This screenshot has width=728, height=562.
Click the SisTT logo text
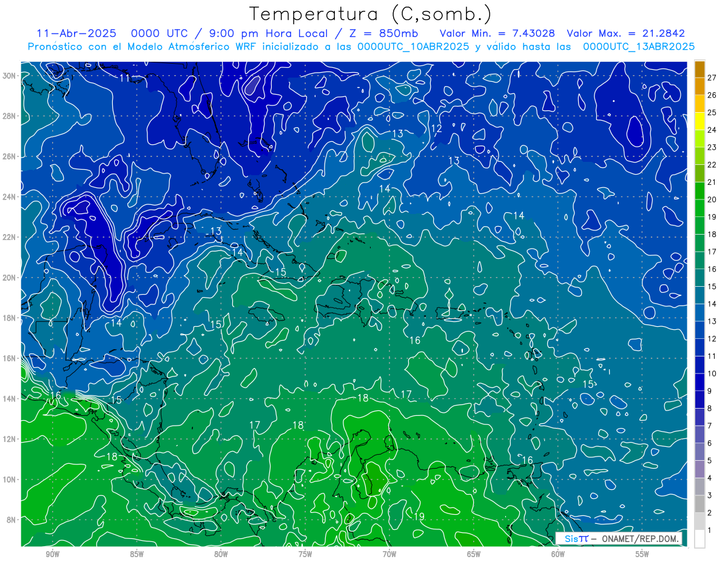point(576,538)
